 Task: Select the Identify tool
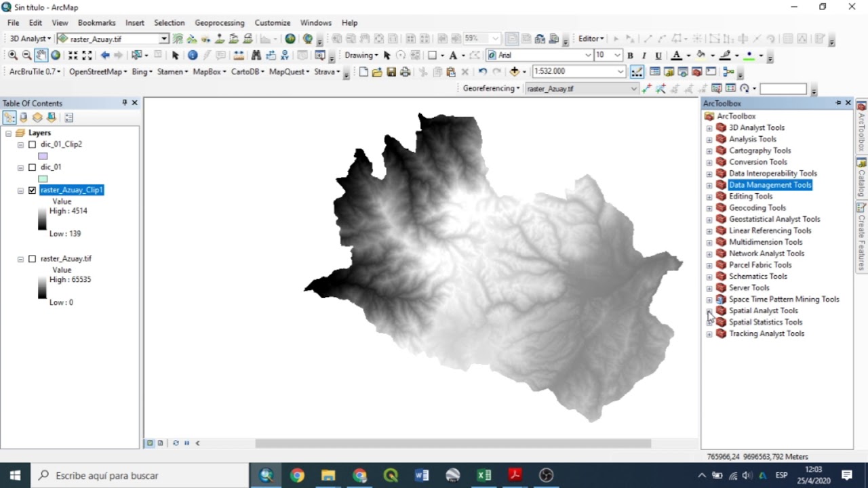(x=193, y=55)
